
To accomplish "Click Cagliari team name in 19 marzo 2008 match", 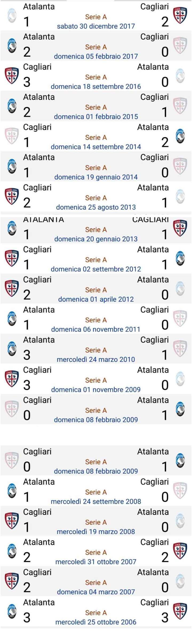I will [x=37, y=512].
